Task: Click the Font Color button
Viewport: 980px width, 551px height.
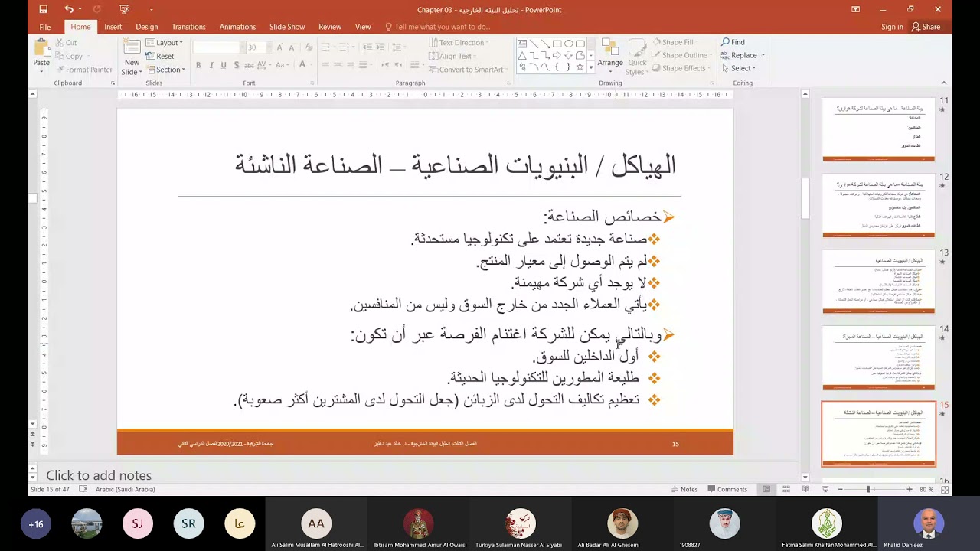Action: (x=304, y=66)
